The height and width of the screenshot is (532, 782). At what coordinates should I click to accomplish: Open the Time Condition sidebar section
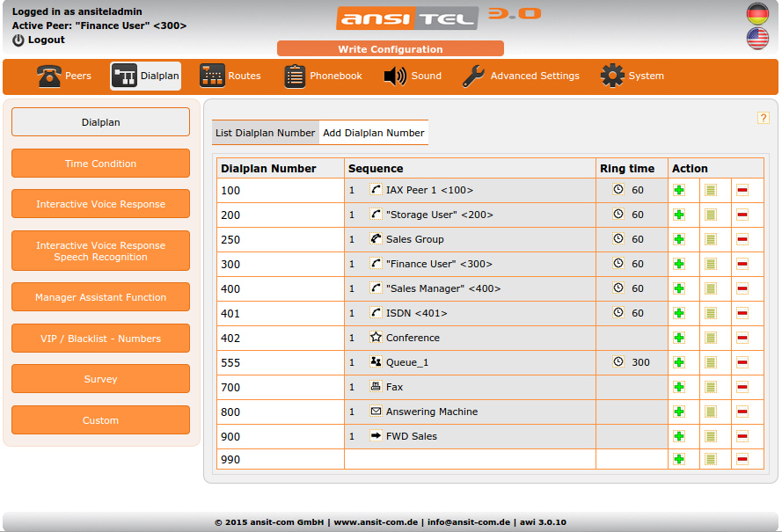(100, 163)
